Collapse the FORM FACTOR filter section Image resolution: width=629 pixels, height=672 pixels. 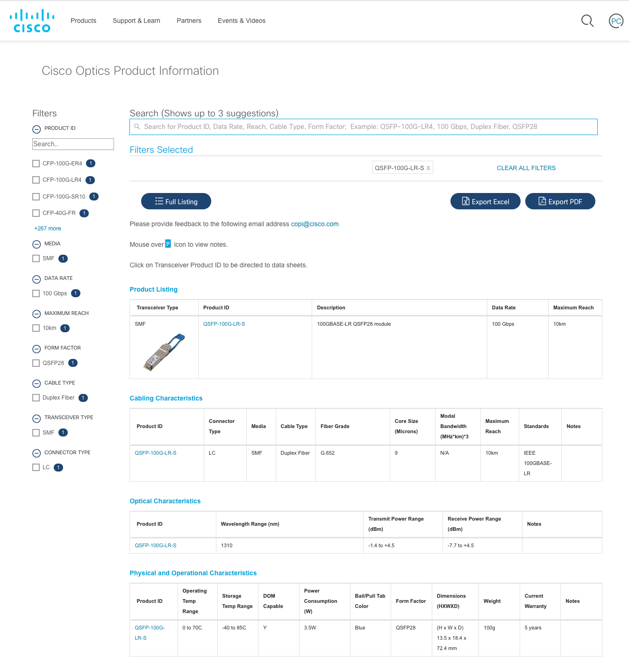click(x=36, y=349)
